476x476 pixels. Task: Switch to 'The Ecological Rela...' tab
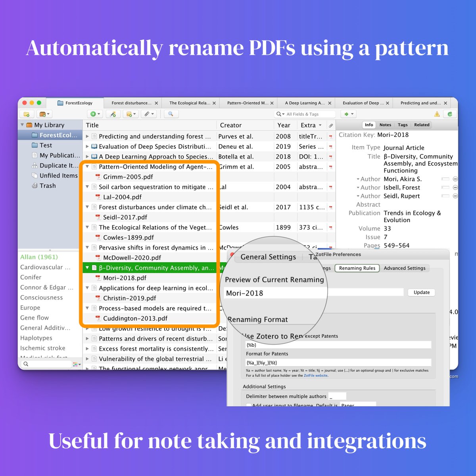point(190,103)
